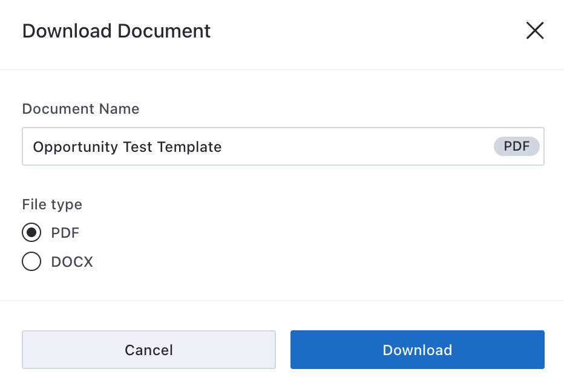Image resolution: width=564 pixels, height=392 pixels.
Task: Click the X icon in the dialog header
Action: click(x=535, y=31)
